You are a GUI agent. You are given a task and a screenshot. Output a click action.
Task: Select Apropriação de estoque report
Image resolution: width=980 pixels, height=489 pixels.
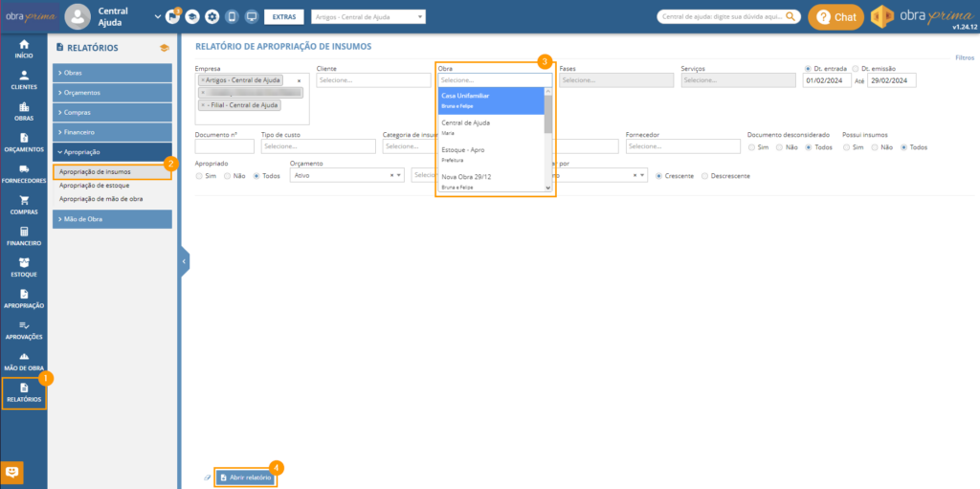coord(95,185)
